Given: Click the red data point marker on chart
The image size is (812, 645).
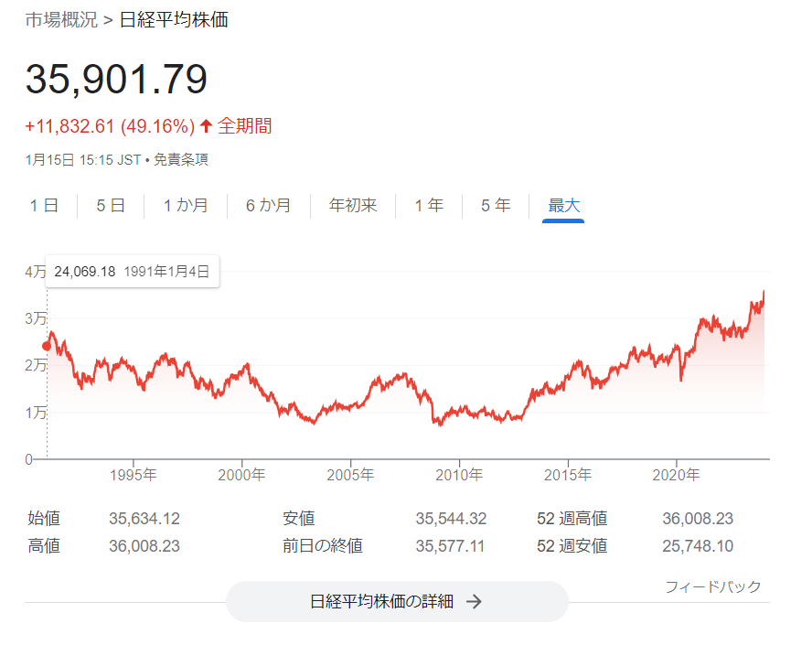Looking at the screenshot, I should pyautogui.click(x=47, y=346).
